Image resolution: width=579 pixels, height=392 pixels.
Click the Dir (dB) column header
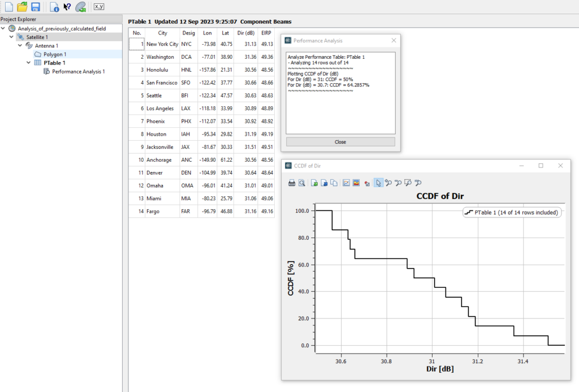(x=247, y=33)
